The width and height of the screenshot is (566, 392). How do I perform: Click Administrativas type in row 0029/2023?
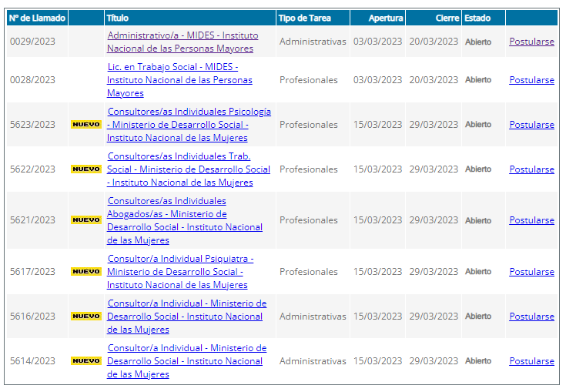tap(313, 42)
